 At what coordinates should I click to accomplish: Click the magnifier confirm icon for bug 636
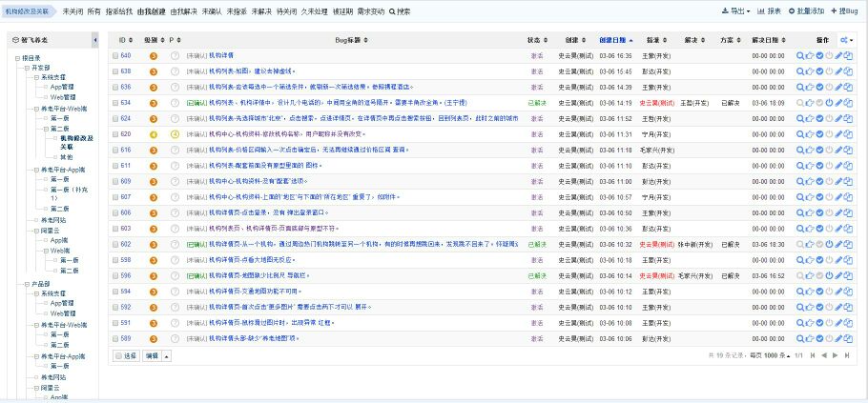point(801,87)
